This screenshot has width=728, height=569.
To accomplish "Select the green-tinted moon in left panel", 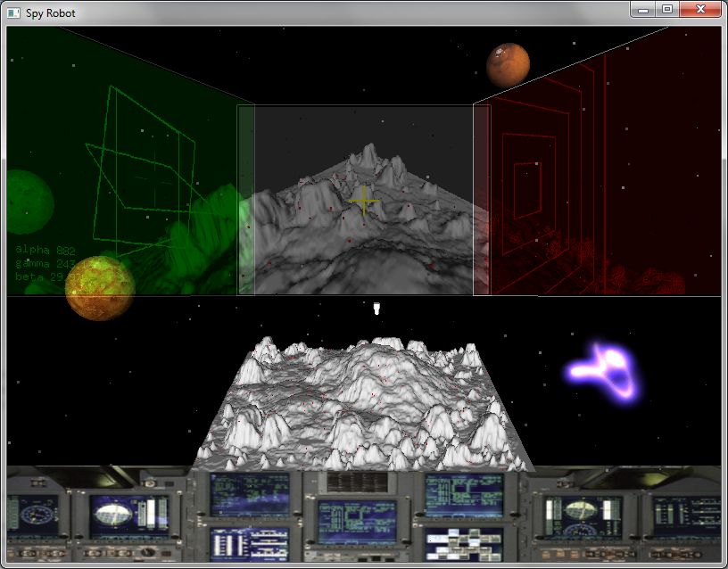I will tap(29, 202).
